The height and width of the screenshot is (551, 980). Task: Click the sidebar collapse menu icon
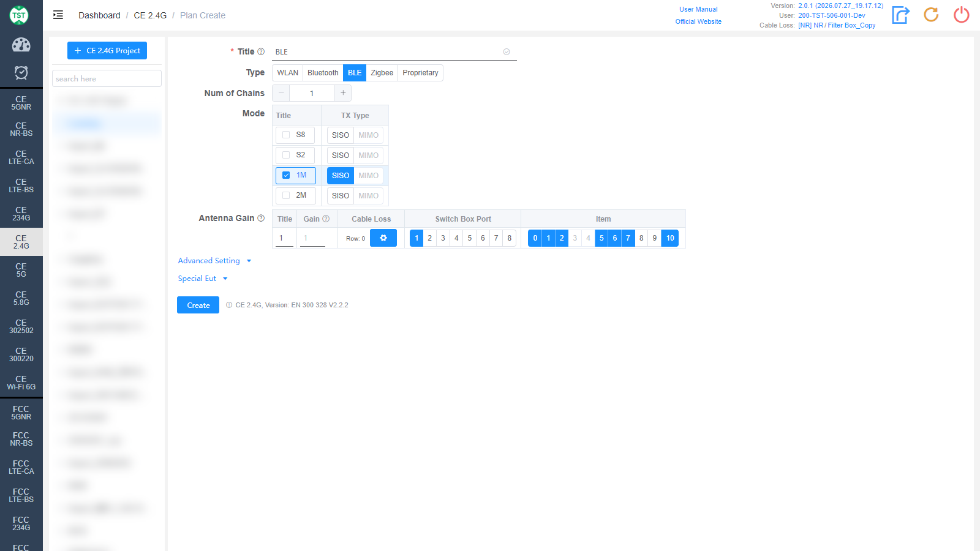pos(58,15)
